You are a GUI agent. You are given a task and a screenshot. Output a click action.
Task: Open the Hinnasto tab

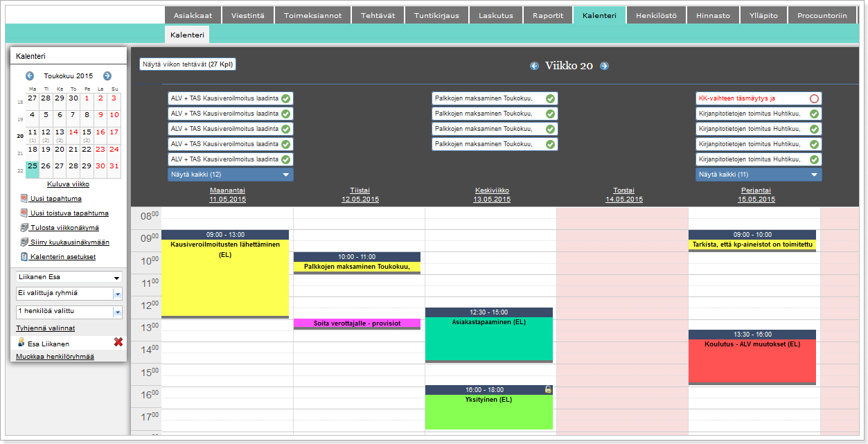(x=713, y=15)
